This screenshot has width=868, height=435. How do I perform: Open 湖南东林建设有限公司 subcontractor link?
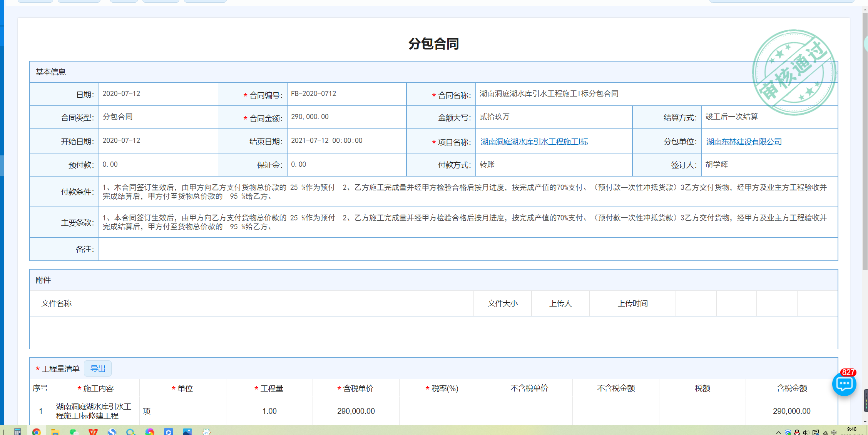(744, 142)
